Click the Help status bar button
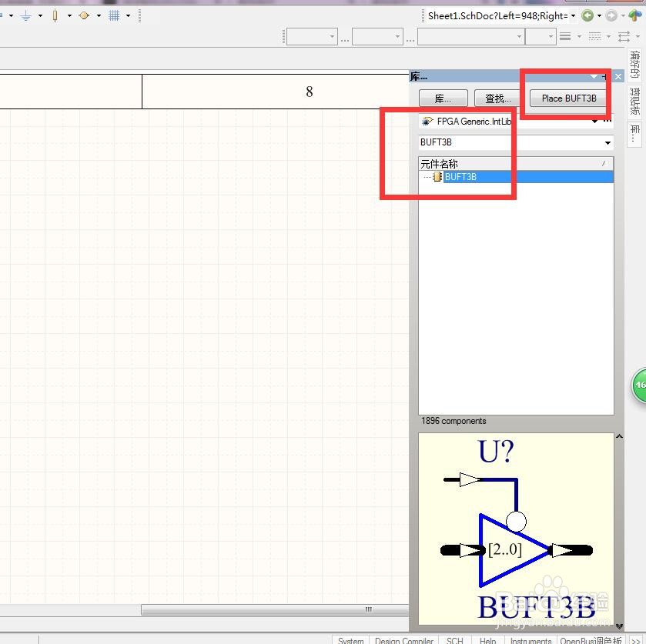The image size is (646, 644). click(x=488, y=640)
